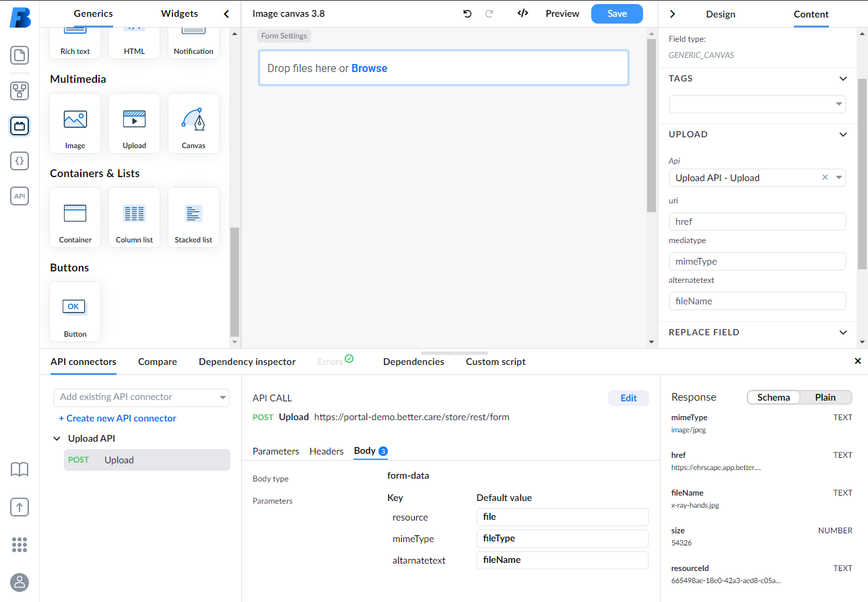Open the code view icon
This screenshot has width=868, height=602.
click(x=523, y=13)
